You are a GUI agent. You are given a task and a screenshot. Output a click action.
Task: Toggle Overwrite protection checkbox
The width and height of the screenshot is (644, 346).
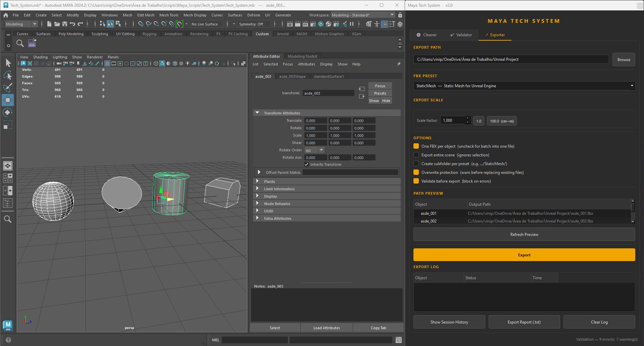click(416, 172)
